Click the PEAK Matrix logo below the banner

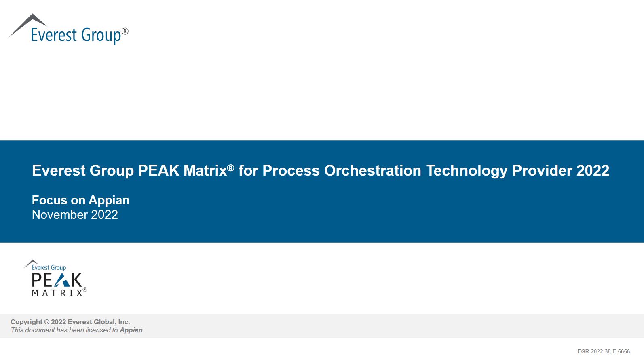pyautogui.click(x=56, y=278)
